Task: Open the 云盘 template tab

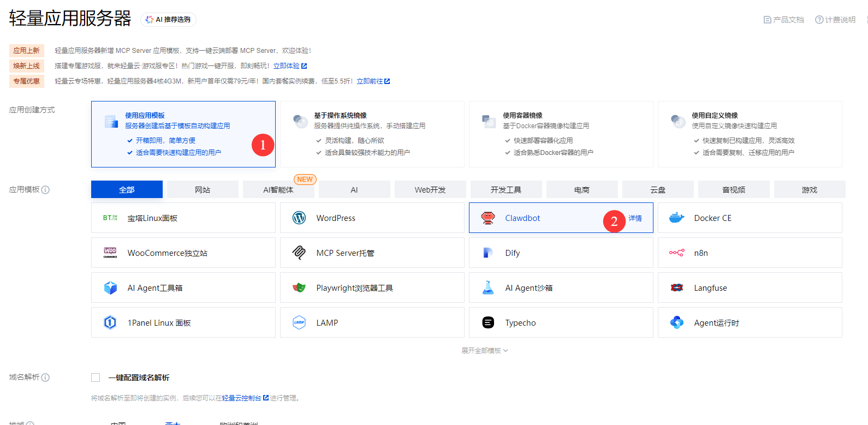Action: coord(658,189)
